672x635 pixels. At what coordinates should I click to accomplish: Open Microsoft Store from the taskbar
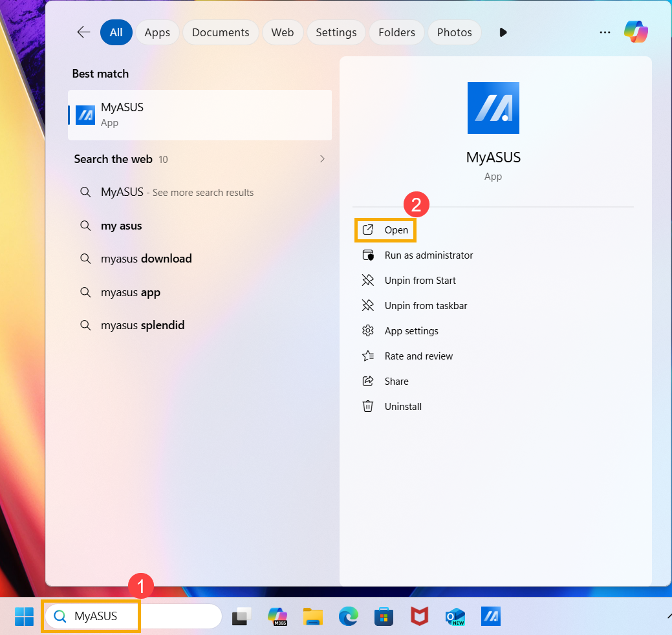pyautogui.click(x=384, y=617)
